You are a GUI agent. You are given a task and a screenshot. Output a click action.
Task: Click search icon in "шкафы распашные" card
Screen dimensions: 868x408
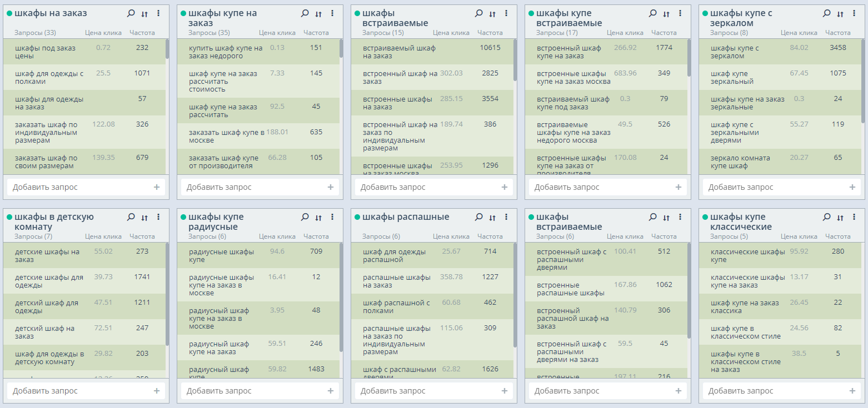point(478,217)
